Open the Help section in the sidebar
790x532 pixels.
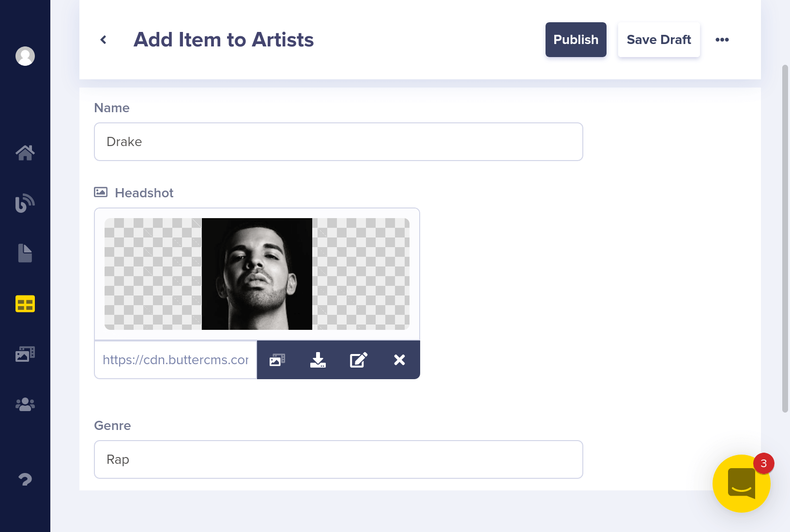point(25,480)
